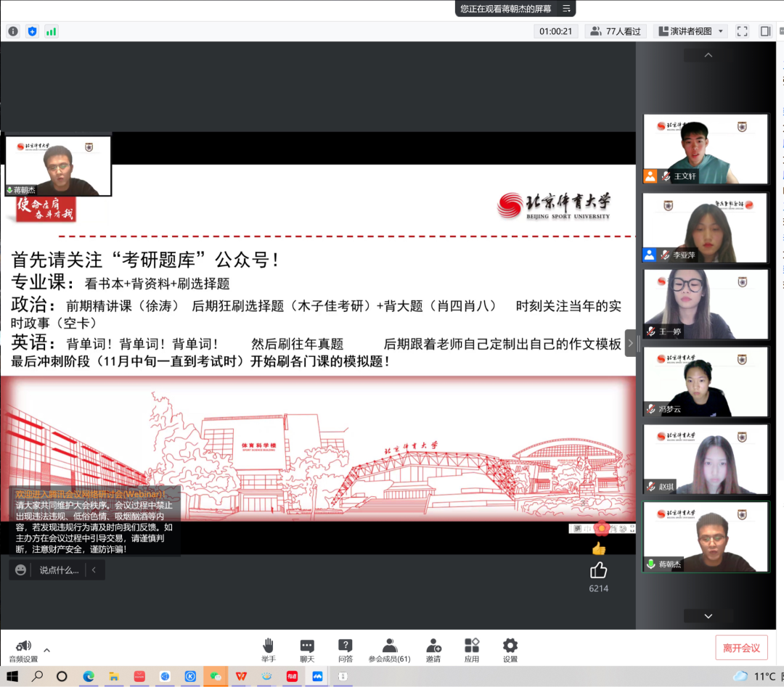This screenshot has height=687, width=784.
Task: Toggle the side panel layout icon
Action: pos(766,31)
